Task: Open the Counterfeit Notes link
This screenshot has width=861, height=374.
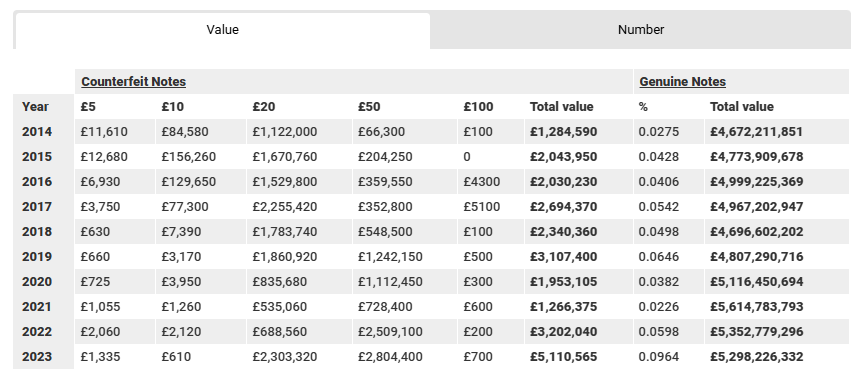Action: point(133,82)
